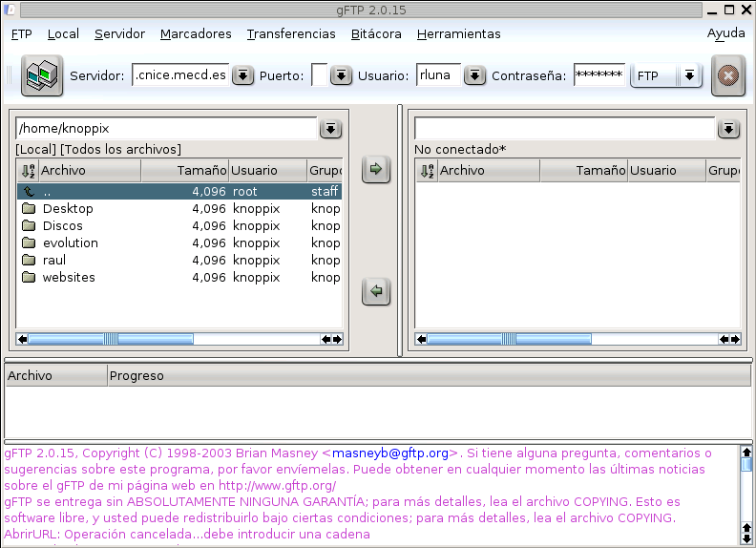Expand the Servidor history dropdown
The height and width of the screenshot is (548, 756).
pyautogui.click(x=242, y=75)
